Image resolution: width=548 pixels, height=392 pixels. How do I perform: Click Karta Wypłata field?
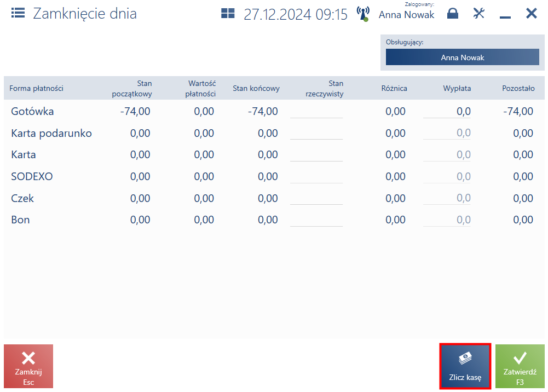click(x=447, y=155)
